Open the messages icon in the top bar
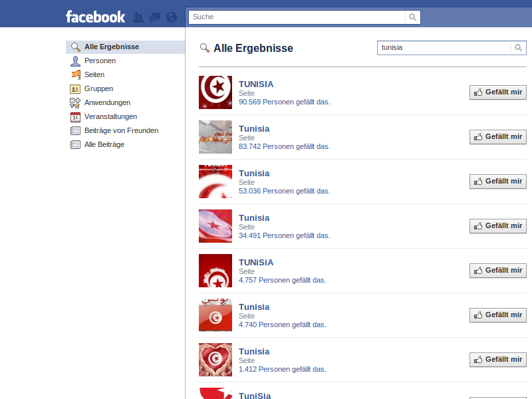Screen dimensions: 532x399 [154, 17]
